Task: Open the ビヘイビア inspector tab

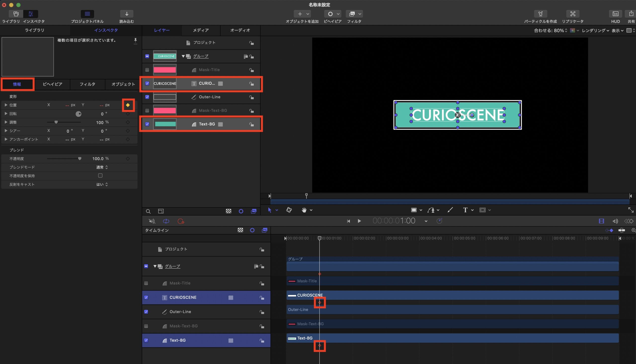Action: 52,84
